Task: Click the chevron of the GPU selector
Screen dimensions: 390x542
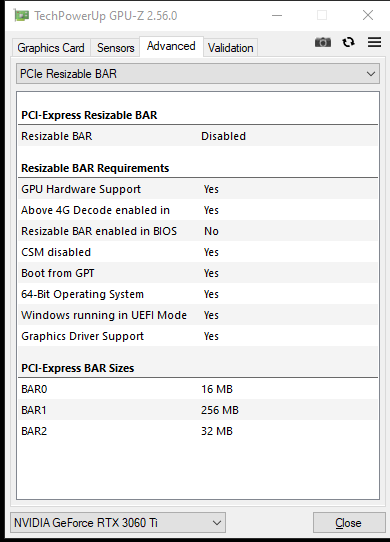Action: 217,523
